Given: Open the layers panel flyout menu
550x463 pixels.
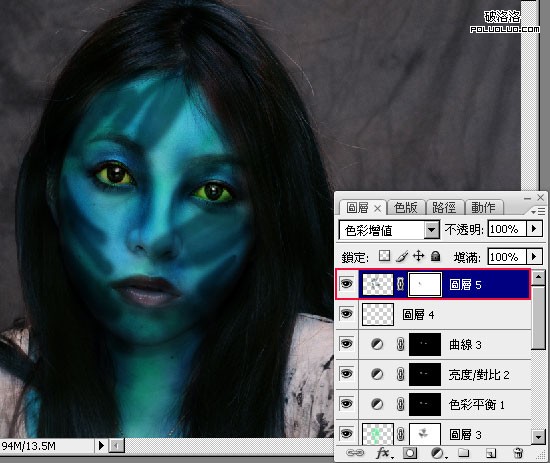Looking at the screenshot, I should click(538, 212).
